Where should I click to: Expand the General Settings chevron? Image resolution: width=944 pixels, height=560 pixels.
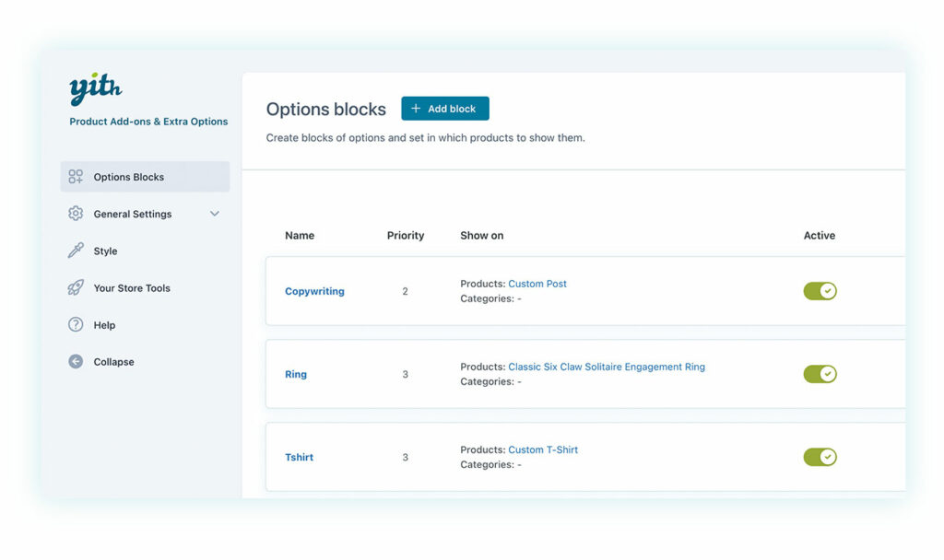tap(215, 214)
